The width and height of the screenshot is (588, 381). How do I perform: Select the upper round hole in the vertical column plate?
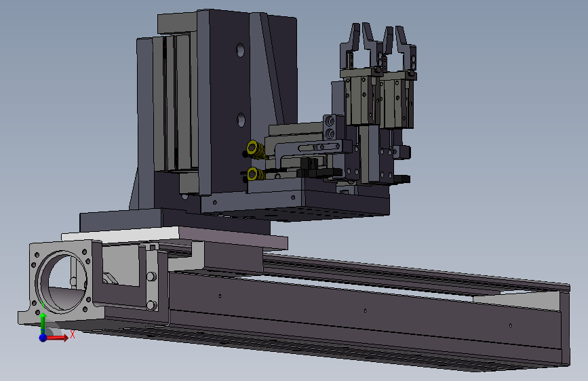[240, 50]
